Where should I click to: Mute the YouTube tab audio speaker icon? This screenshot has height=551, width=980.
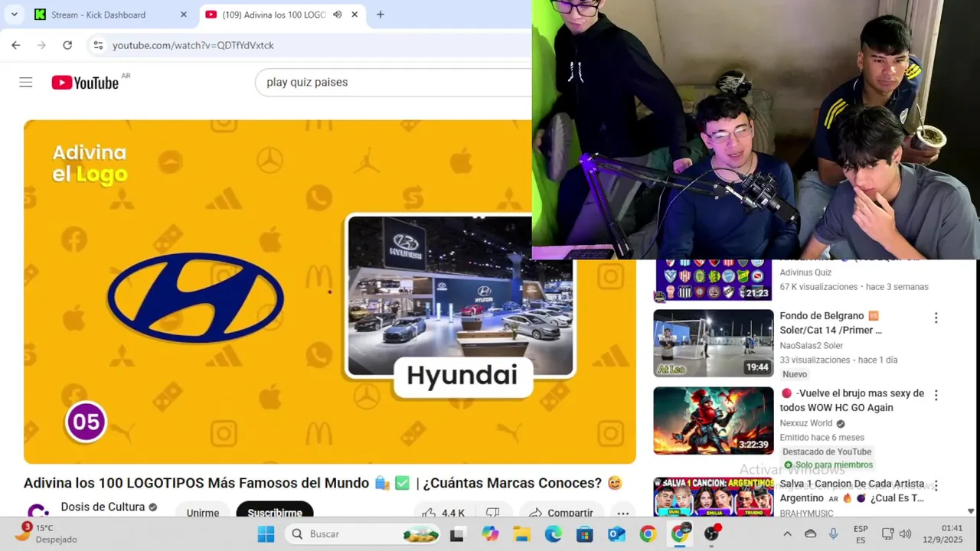(337, 15)
